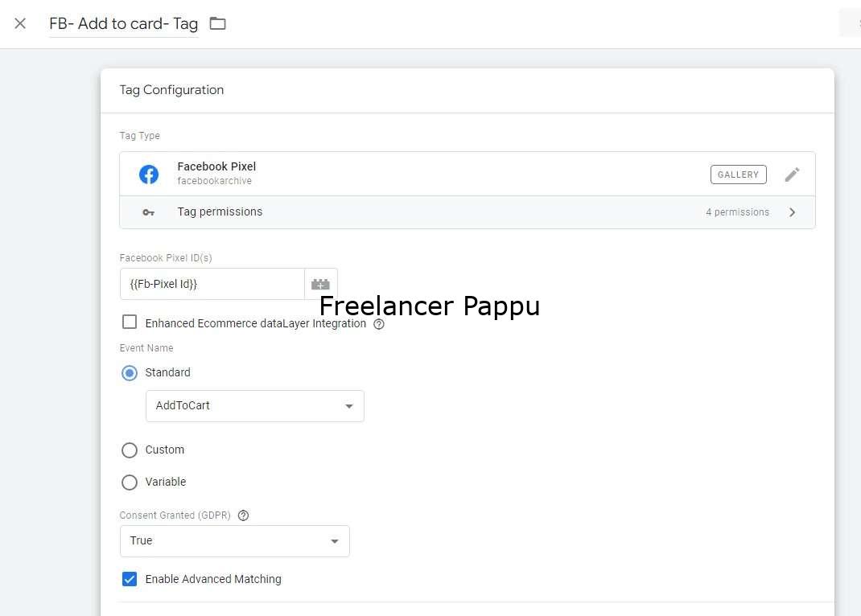861x616 pixels.
Task: Open variable picker beside Pixel ID field
Action: [x=321, y=284]
